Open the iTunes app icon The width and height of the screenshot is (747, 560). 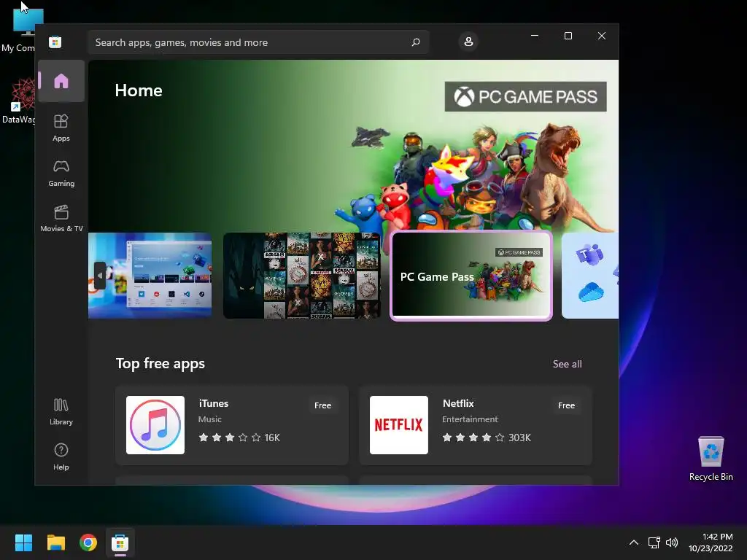(x=155, y=425)
